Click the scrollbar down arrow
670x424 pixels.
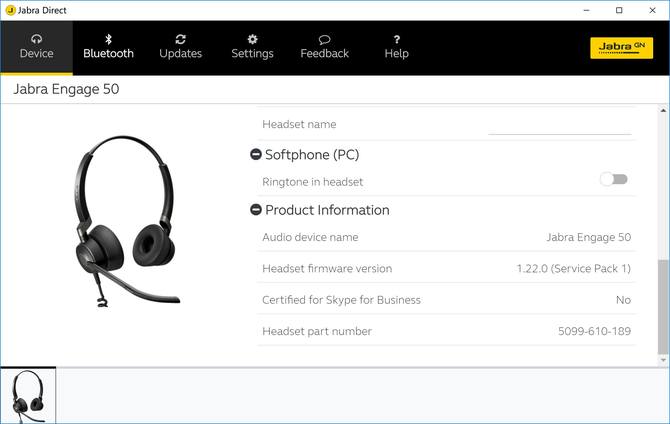(663, 360)
